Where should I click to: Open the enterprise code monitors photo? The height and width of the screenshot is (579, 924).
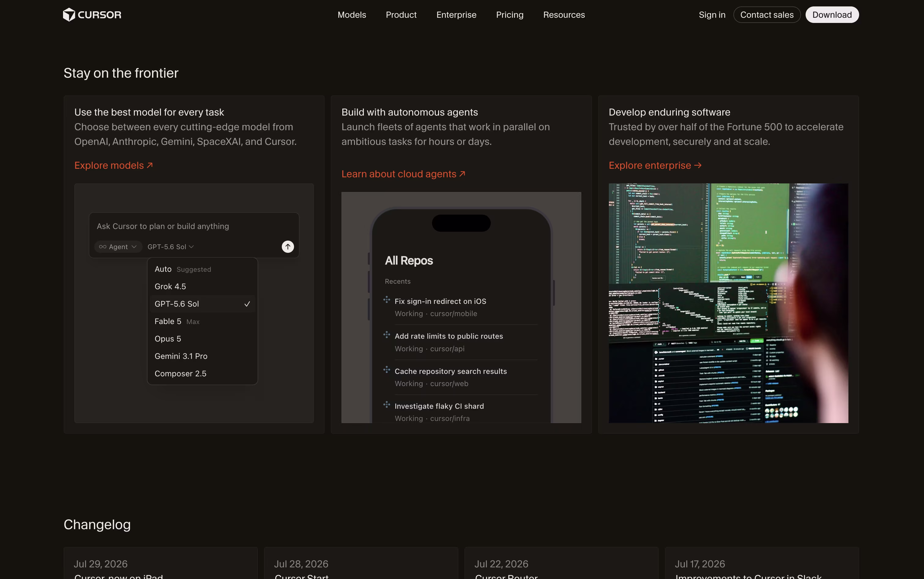[x=728, y=303]
